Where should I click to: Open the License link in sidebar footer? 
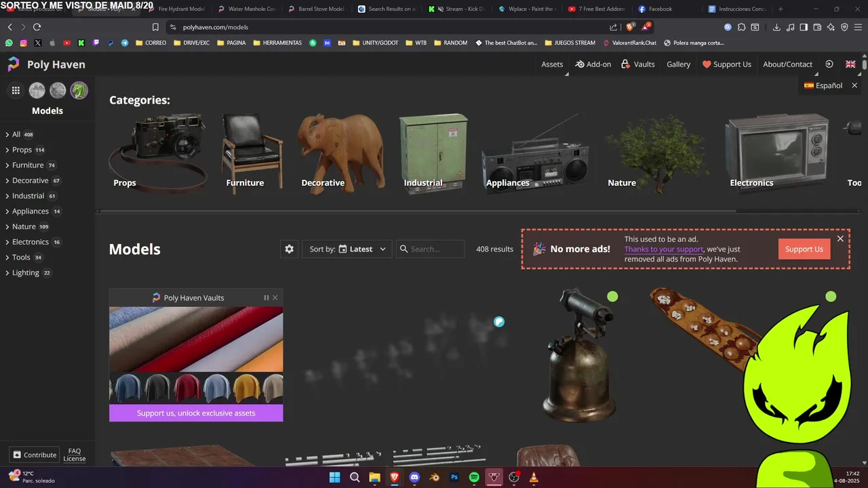pyautogui.click(x=75, y=459)
